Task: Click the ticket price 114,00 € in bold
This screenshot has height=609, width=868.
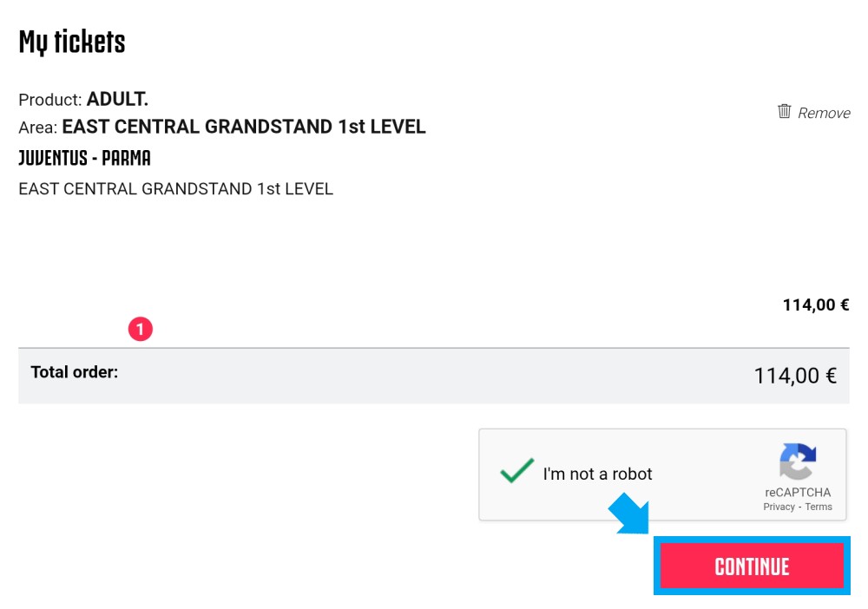Action: [x=815, y=304]
